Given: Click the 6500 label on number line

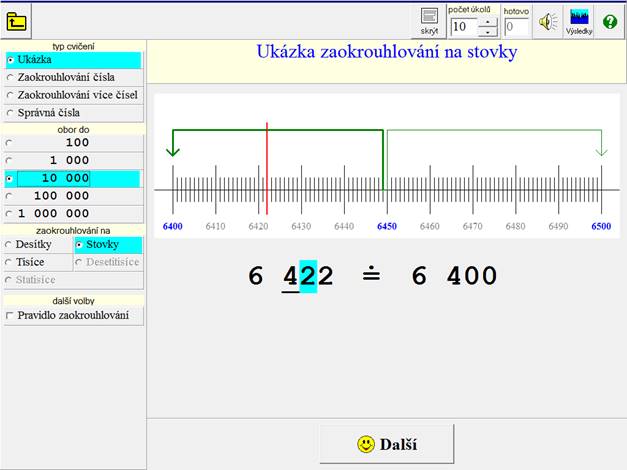Looking at the screenshot, I should (x=601, y=226).
